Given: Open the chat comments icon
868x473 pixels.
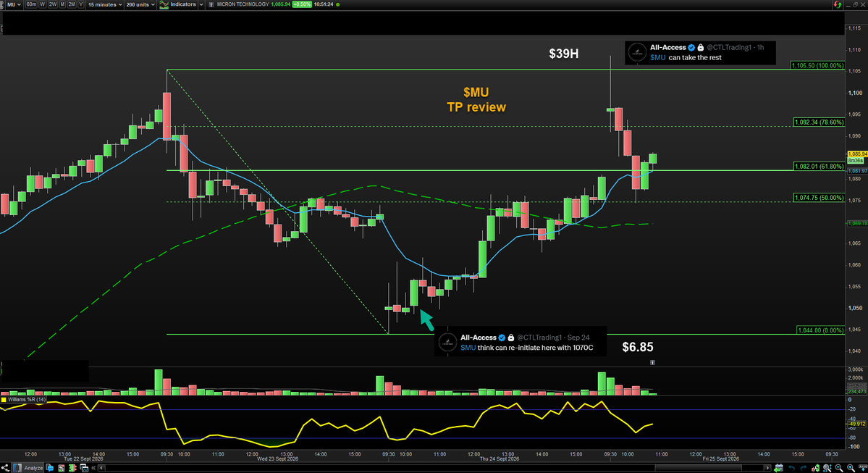Looking at the screenshot, I should point(50,468).
